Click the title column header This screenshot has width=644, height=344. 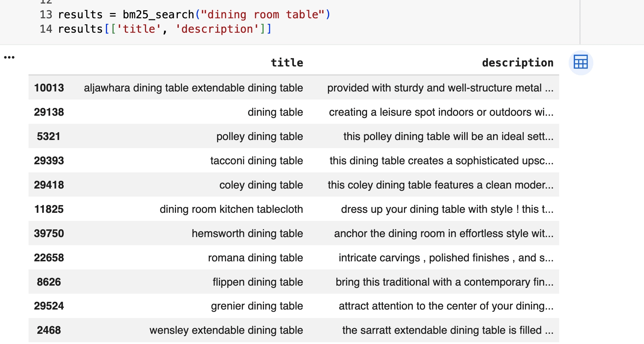pyautogui.click(x=287, y=63)
